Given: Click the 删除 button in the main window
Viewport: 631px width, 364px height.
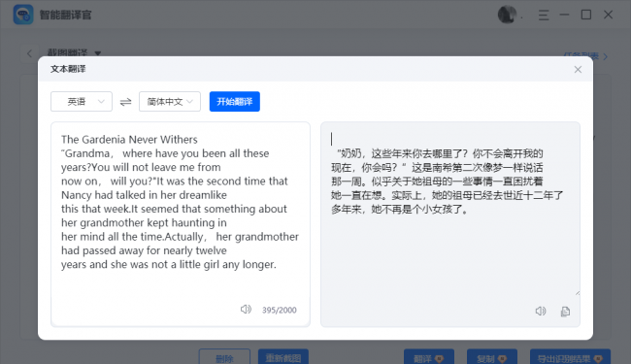Looking at the screenshot, I should [224, 357].
